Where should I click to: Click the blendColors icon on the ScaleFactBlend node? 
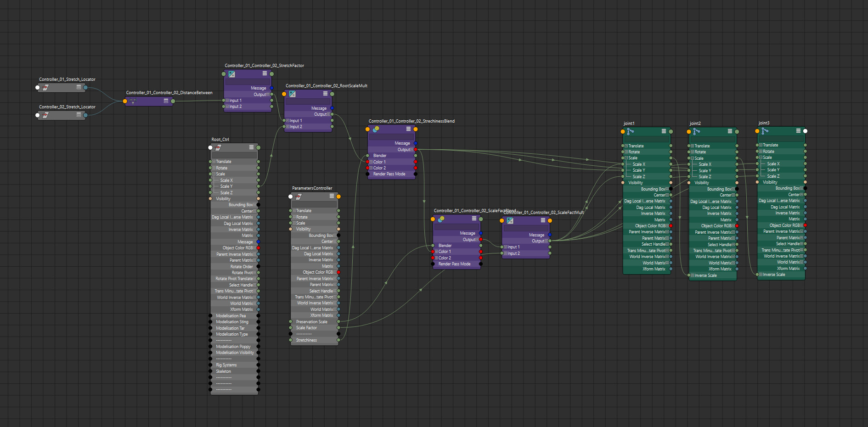pyautogui.click(x=441, y=219)
